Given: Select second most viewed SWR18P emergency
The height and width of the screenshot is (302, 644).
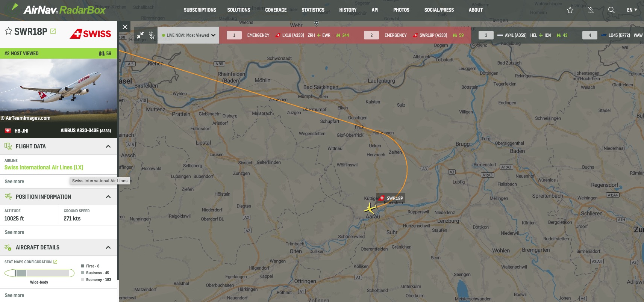Looking at the screenshot, I should (x=414, y=35).
